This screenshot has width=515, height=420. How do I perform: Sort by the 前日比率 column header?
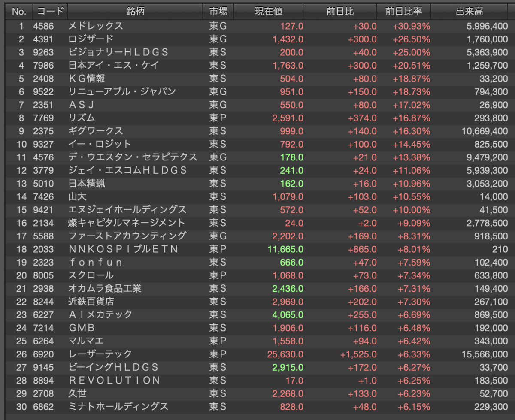pos(403,12)
